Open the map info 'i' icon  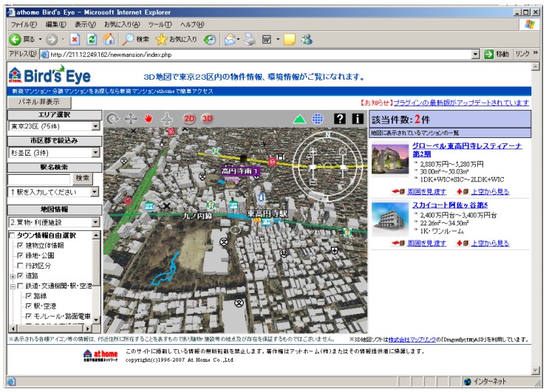(358, 119)
